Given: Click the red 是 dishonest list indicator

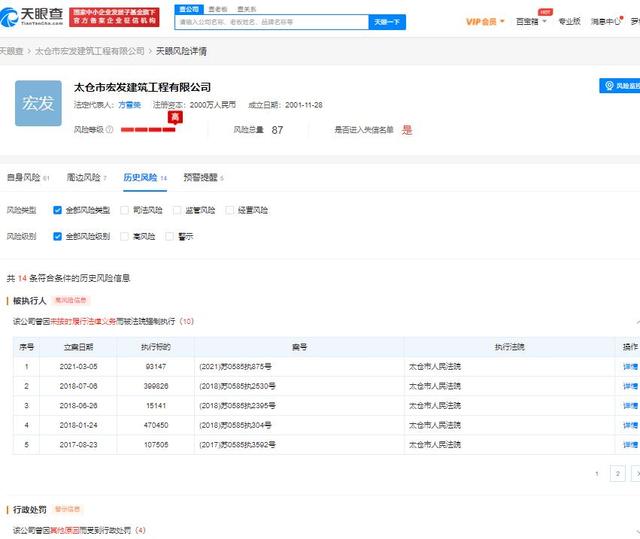Looking at the screenshot, I should click(x=407, y=130).
